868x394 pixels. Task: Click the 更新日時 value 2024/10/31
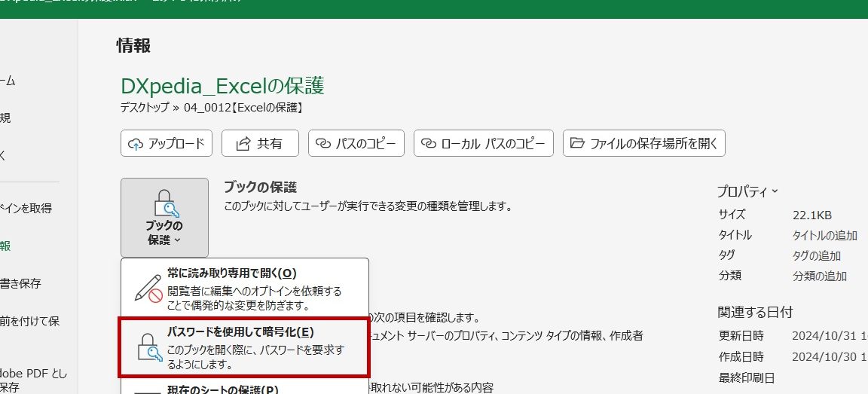coord(830,336)
